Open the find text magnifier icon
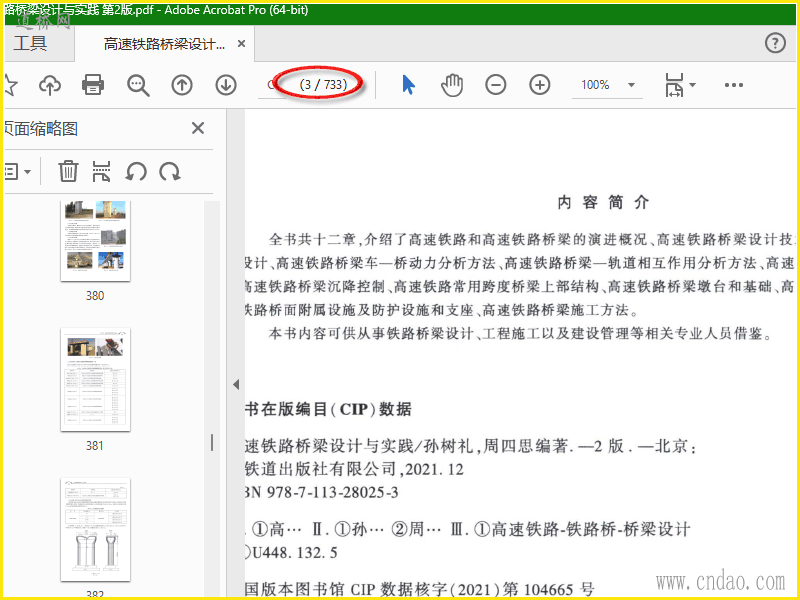 coord(138,85)
